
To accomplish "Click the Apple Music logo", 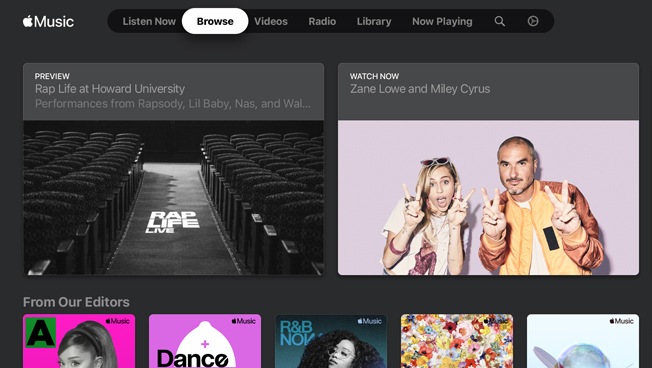I will click(48, 21).
